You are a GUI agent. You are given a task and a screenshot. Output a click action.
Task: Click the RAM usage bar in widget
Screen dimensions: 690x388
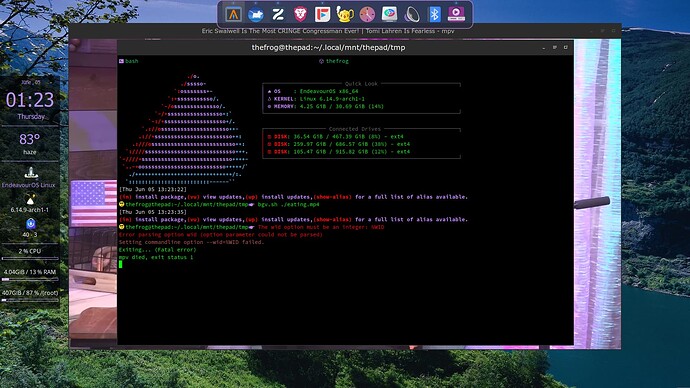[30, 279]
